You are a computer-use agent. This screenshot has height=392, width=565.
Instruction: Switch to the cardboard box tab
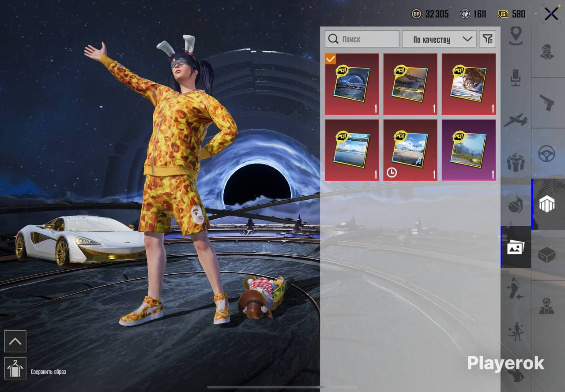[547, 255]
